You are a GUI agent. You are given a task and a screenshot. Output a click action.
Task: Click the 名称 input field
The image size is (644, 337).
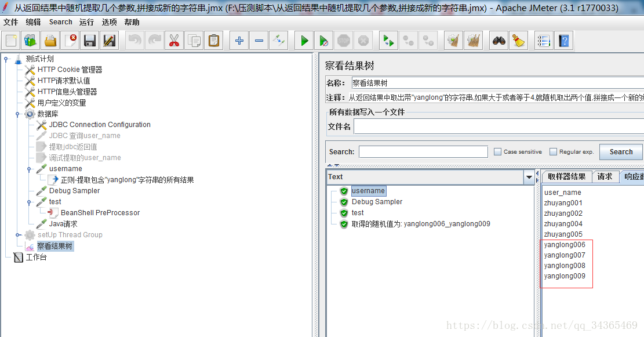(x=497, y=83)
